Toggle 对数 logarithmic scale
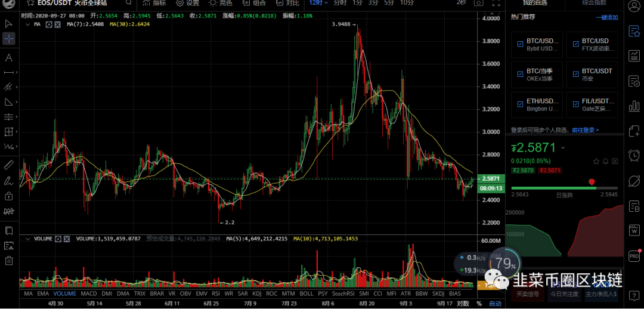 click(x=463, y=304)
